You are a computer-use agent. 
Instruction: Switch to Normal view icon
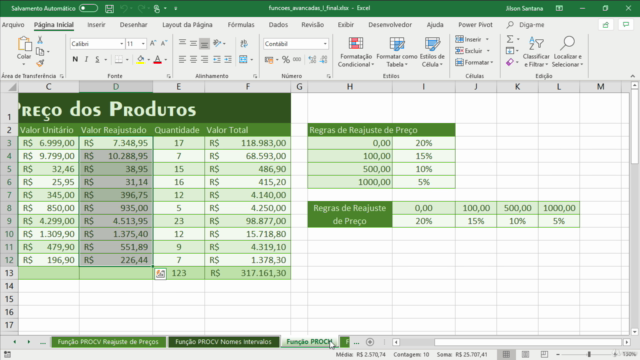tap(507, 354)
